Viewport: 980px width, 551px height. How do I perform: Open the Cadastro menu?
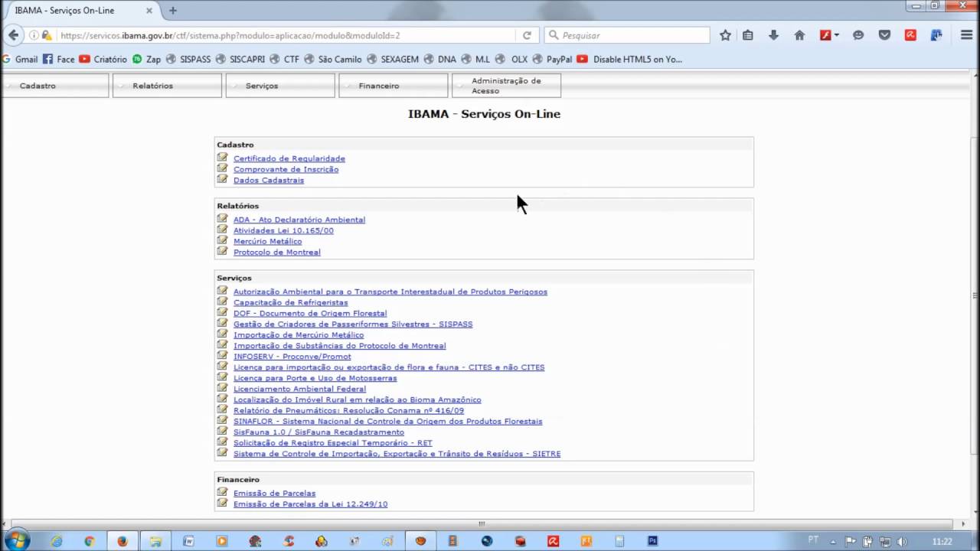[x=55, y=86]
